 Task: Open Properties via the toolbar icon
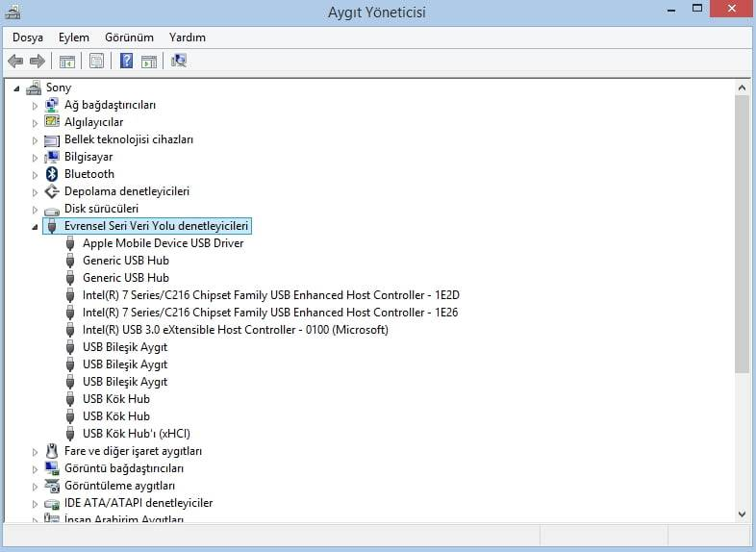click(96, 62)
